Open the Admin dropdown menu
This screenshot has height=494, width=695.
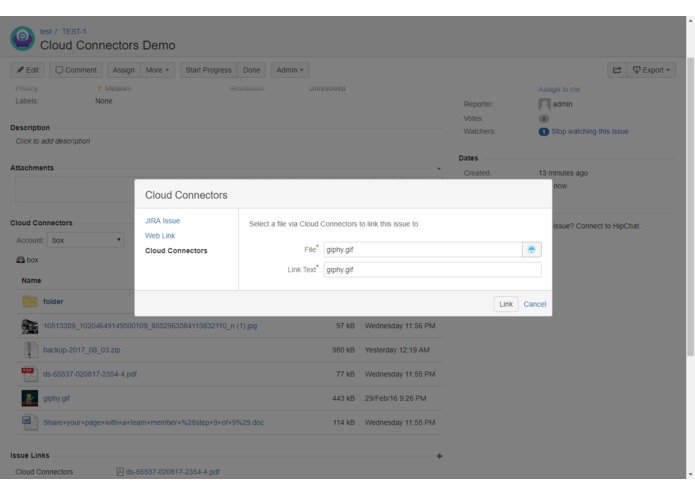pos(290,70)
